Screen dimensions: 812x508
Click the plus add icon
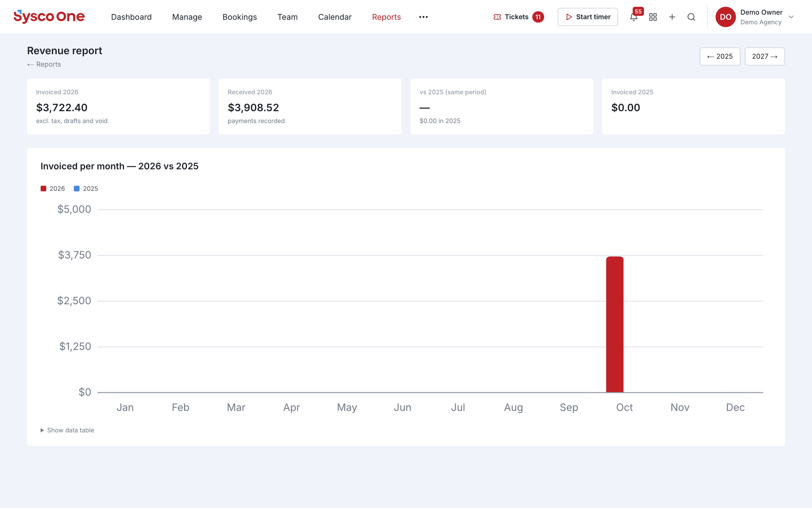(x=672, y=17)
